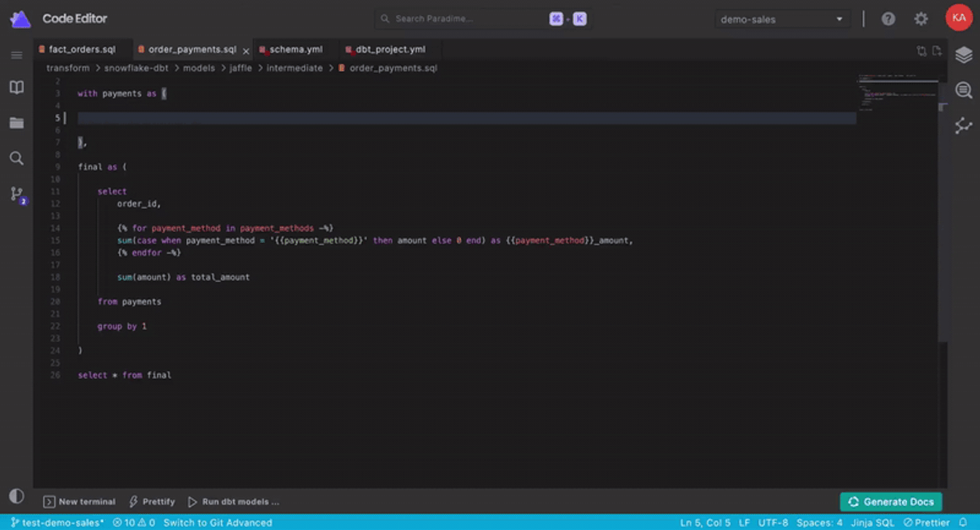Click the errors and warnings count
Image resolution: width=980 pixels, height=530 pixels.
pyautogui.click(x=133, y=523)
